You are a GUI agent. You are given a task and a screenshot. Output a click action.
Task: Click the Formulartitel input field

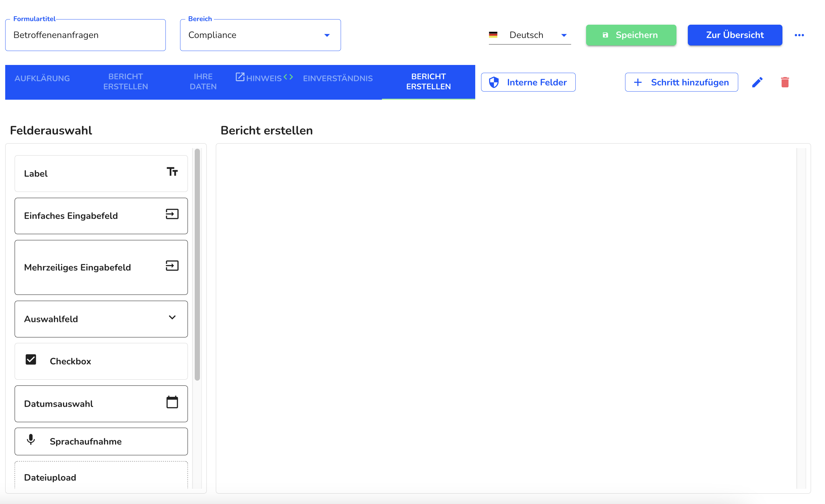pyautogui.click(x=85, y=35)
